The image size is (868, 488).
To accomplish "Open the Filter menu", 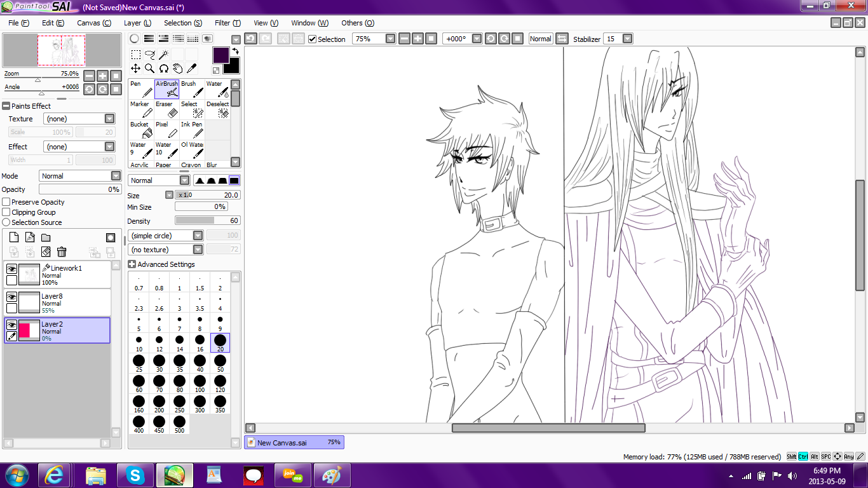I will click(227, 23).
